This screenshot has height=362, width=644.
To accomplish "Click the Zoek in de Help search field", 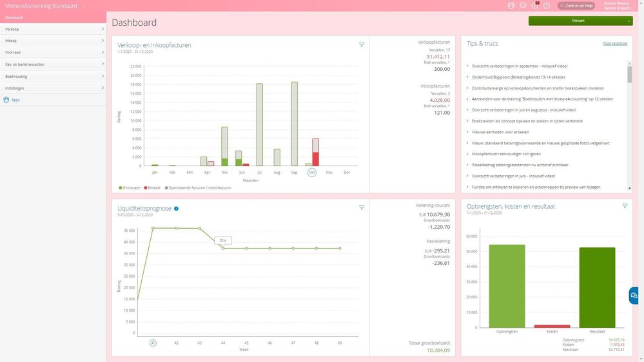I will [x=576, y=6].
